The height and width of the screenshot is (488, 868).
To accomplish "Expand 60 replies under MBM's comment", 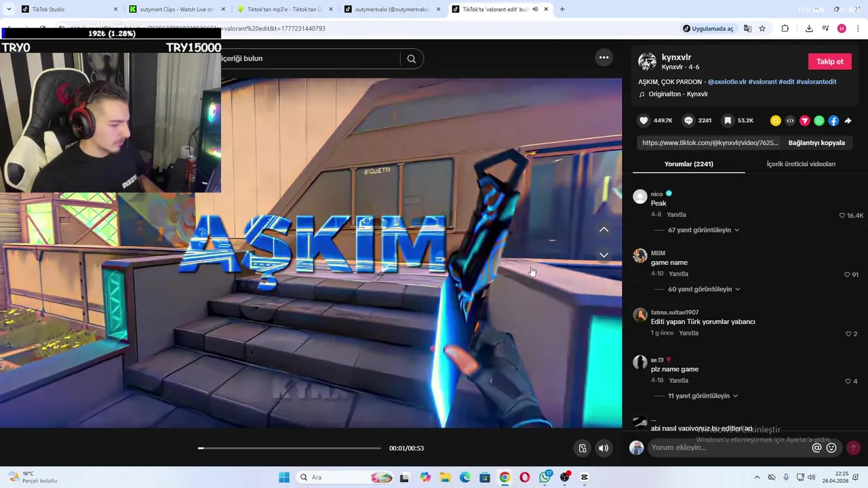I will 704,289.
